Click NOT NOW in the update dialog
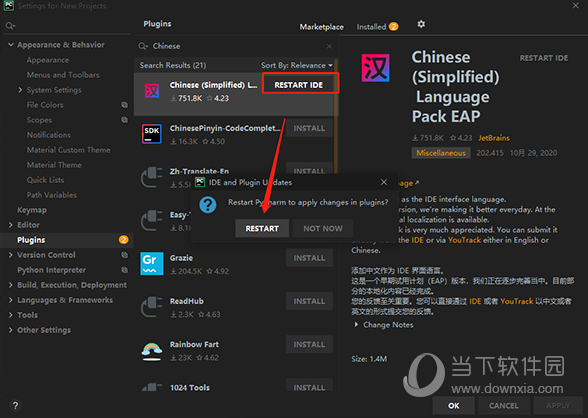 pyautogui.click(x=323, y=228)
